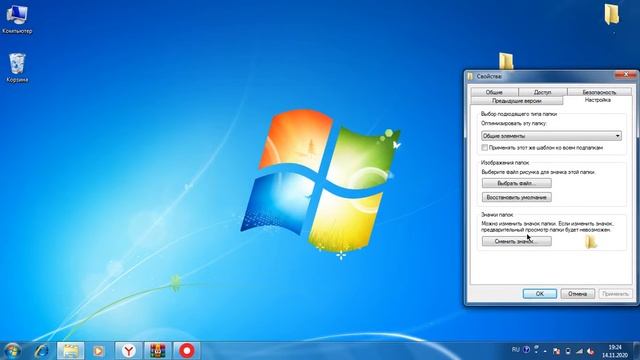Launch Windows Media Player from the taskbar
Viewport: 640px width, 360px height.
tap(98, 351)
